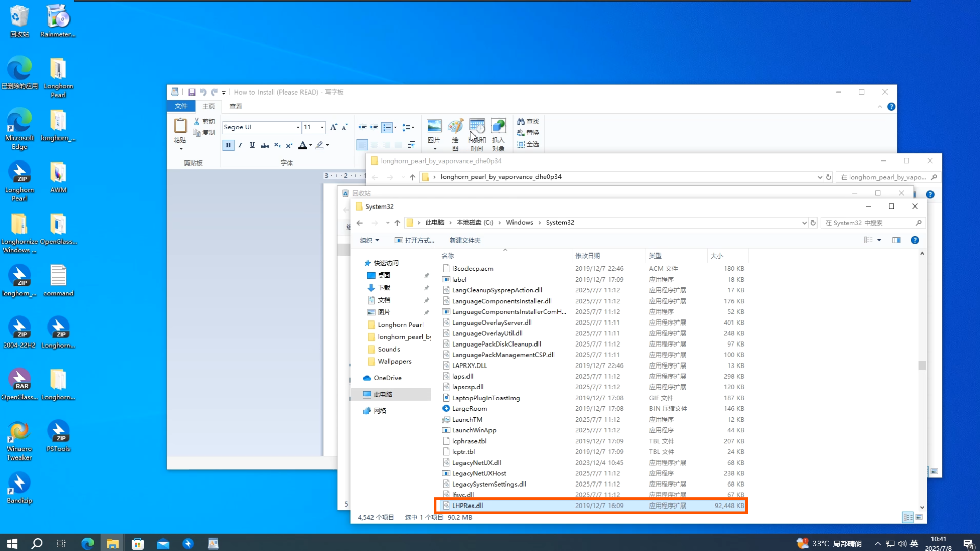Click the Undo arrow in WordPad quick access

[203, 93]
